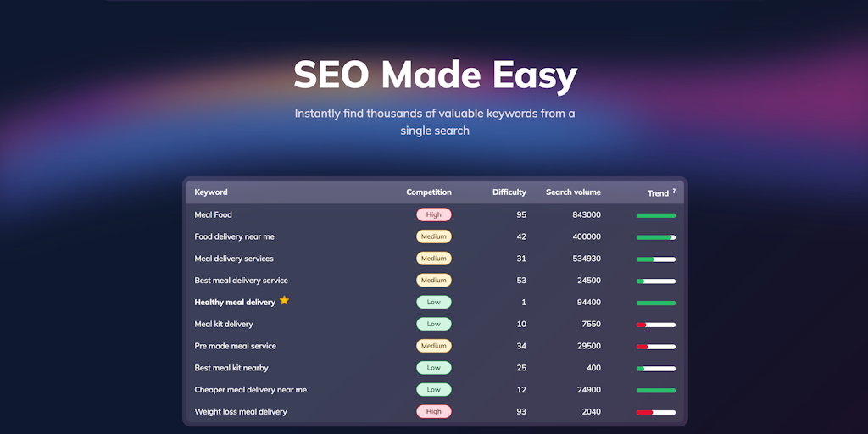
Task: Select the Food delivery near me keyword
Action: tap(234, 236)
